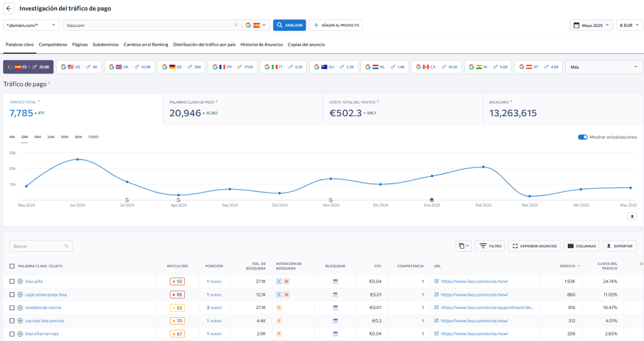Go back using the arrow button
The height and width of the screenshot is (341, 644).
(9, 8)
